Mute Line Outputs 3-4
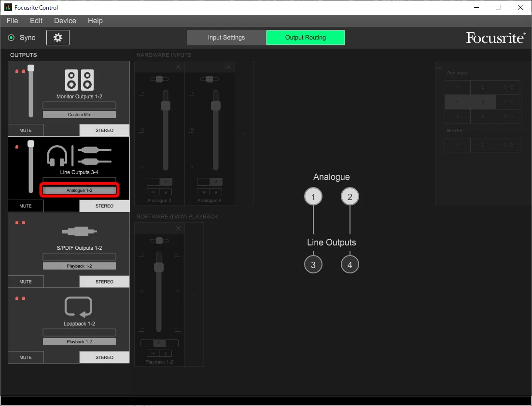 coord(26,206)
